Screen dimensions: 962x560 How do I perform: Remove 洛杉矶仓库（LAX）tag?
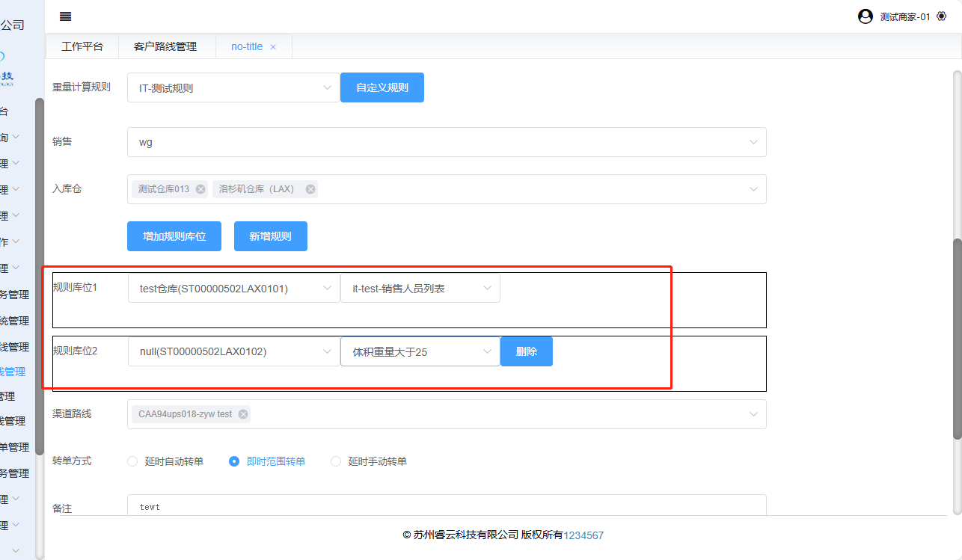pos(310,189)
